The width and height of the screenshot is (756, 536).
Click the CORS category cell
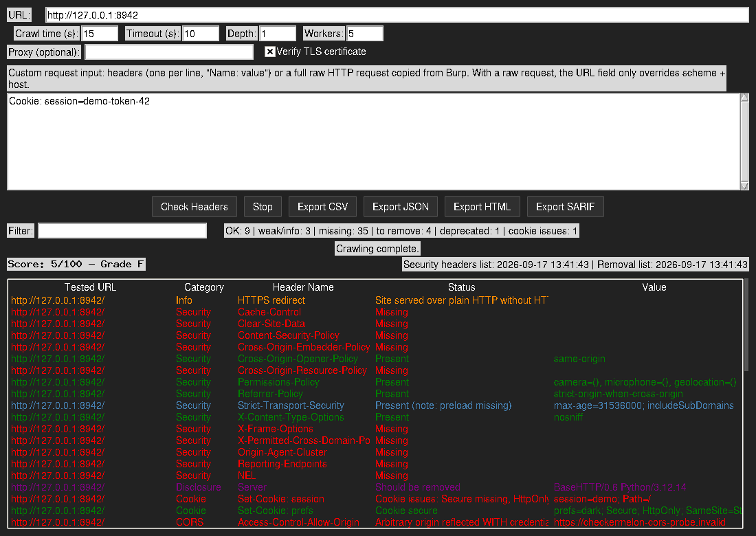point(190,522)
